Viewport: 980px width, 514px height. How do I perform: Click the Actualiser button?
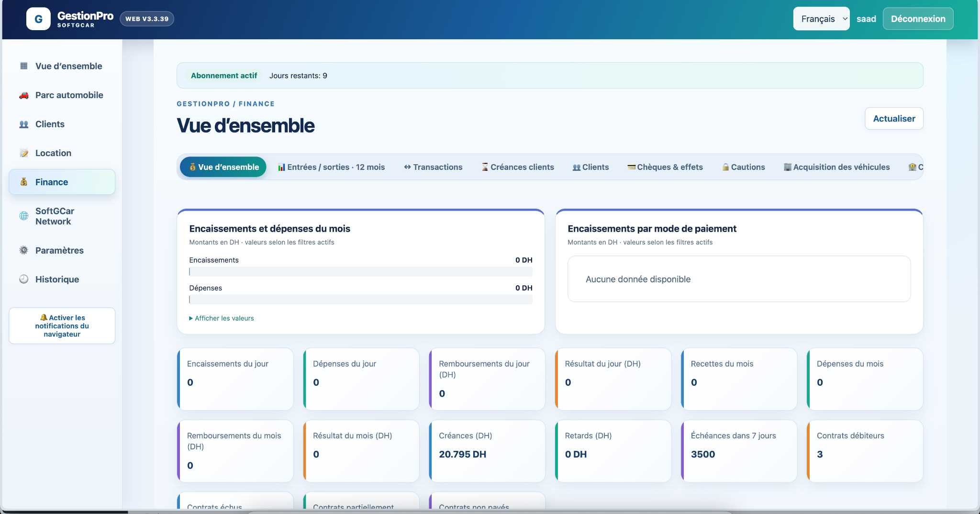click(894, 119)
